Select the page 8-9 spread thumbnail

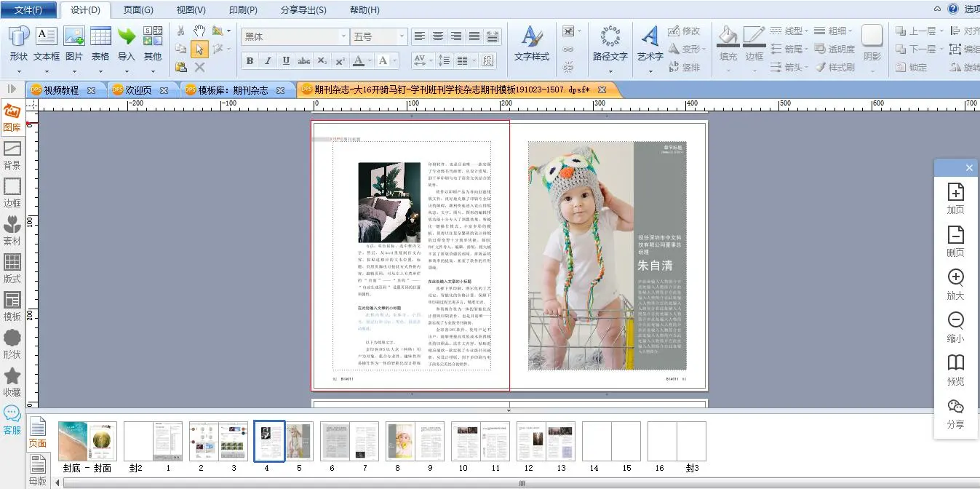tap(415, 441)
